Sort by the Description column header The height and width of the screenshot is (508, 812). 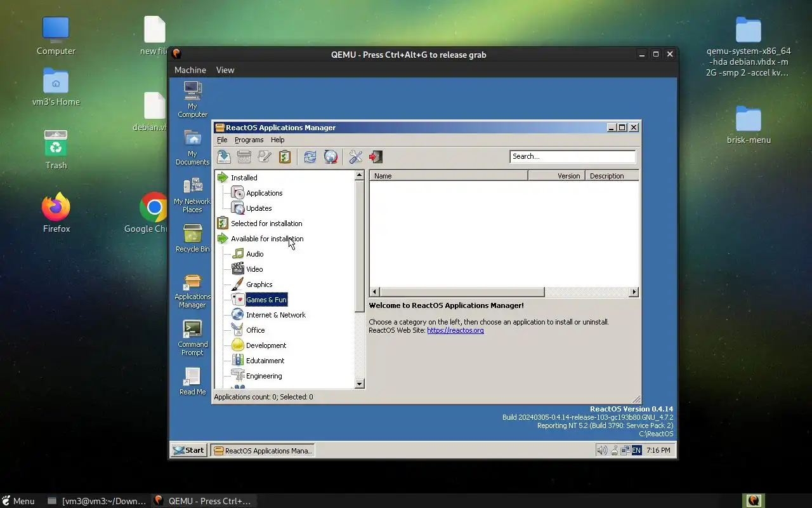coord(612,176)
